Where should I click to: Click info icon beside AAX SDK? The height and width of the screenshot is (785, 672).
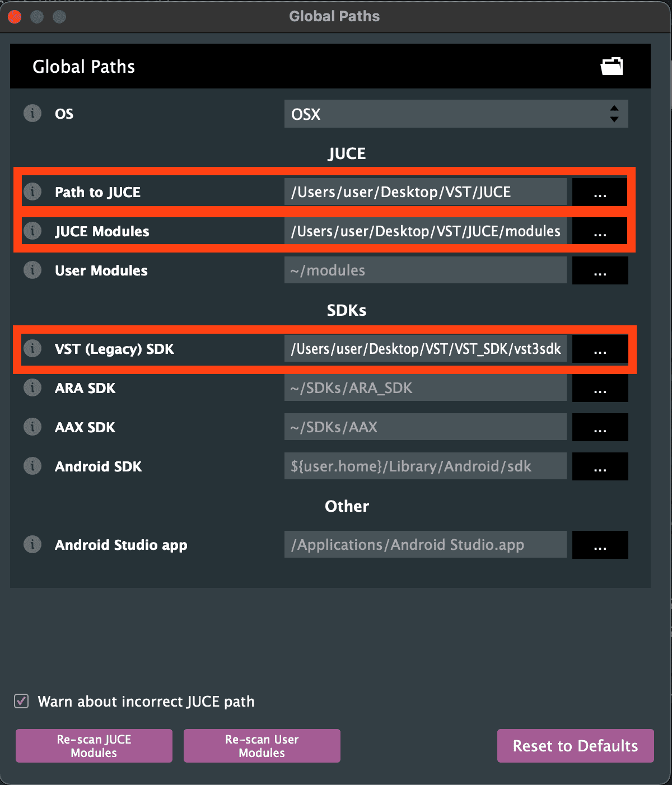point(32,427)
